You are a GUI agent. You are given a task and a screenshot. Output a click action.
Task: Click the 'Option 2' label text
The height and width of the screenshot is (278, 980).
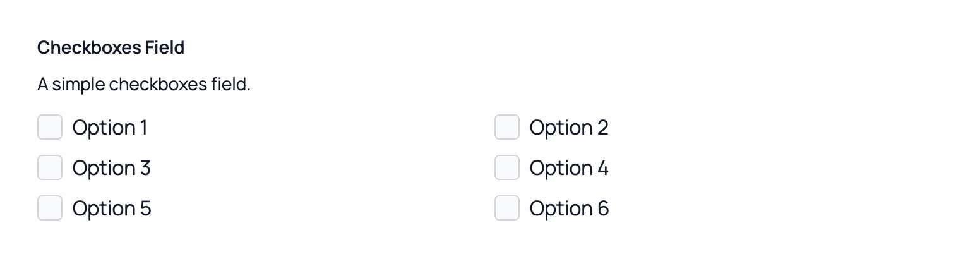point(568,128)
